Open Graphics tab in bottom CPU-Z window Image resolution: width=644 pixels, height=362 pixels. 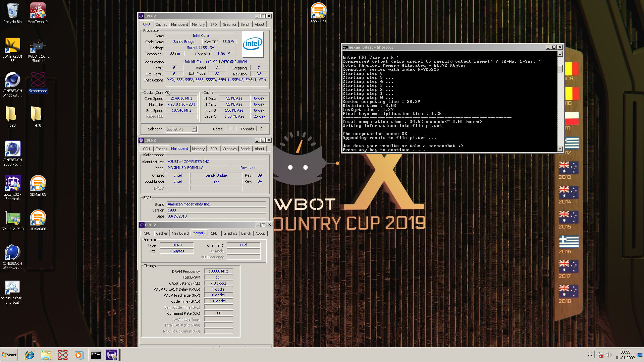coord(230,233)
